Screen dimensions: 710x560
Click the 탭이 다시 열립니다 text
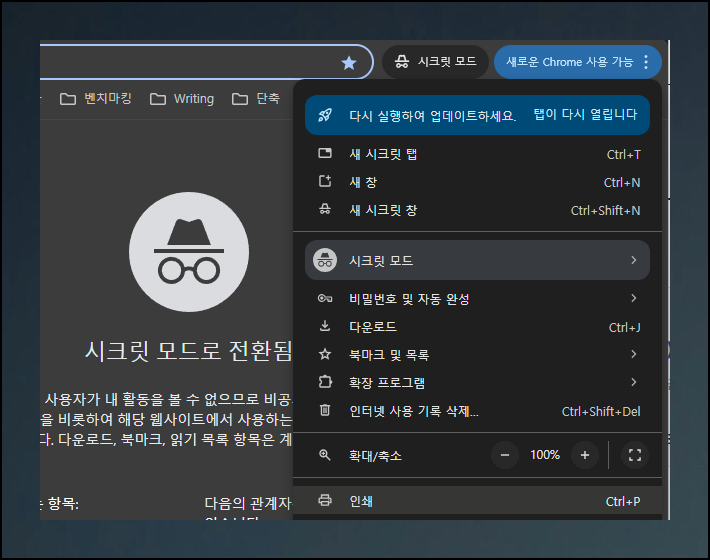[x=585, y=114]
